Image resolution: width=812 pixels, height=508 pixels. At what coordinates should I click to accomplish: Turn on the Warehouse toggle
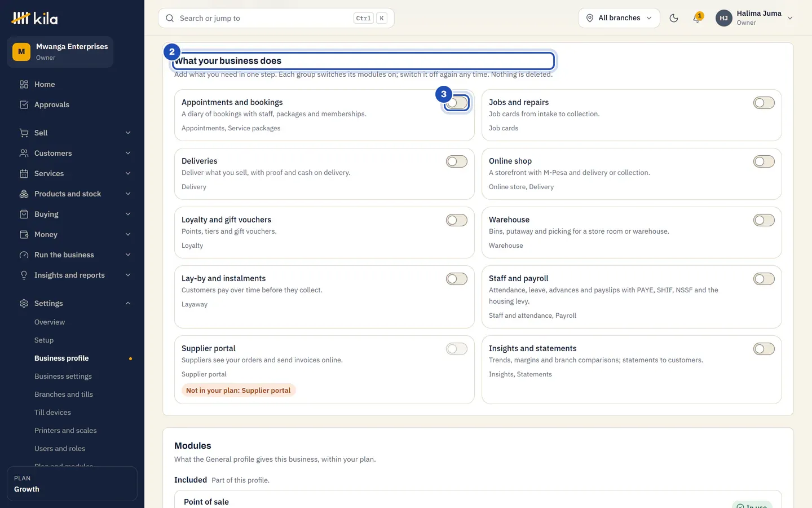[764, 220]
